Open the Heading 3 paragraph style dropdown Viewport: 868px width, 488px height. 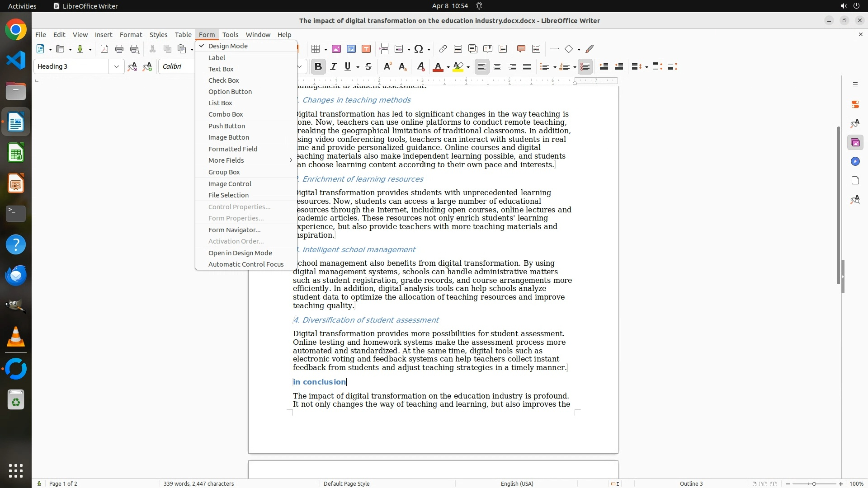point(117,67)
